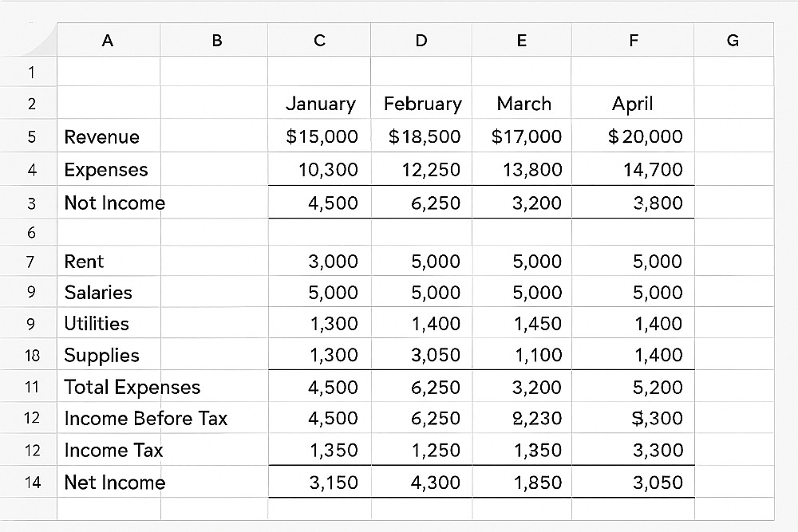Select the row 7 header

[31, 262]
